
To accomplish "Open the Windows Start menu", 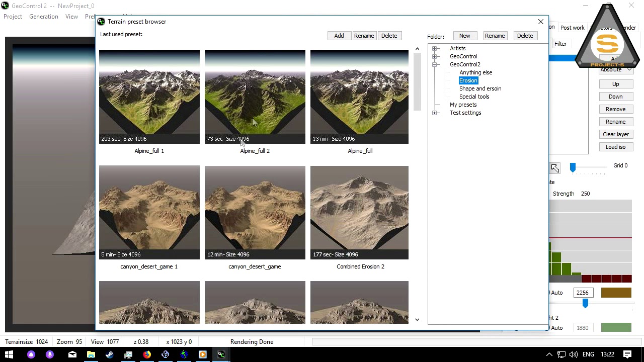I will (9, 354).
